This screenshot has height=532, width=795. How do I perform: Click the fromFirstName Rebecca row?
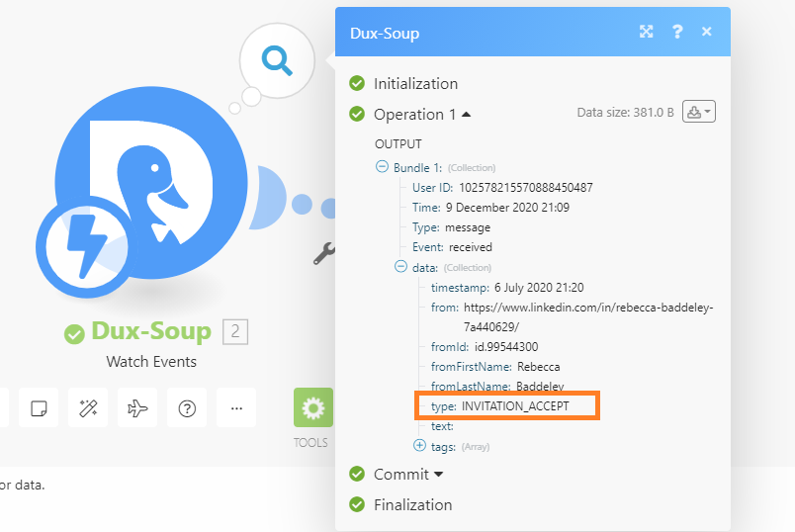[495, 367]
